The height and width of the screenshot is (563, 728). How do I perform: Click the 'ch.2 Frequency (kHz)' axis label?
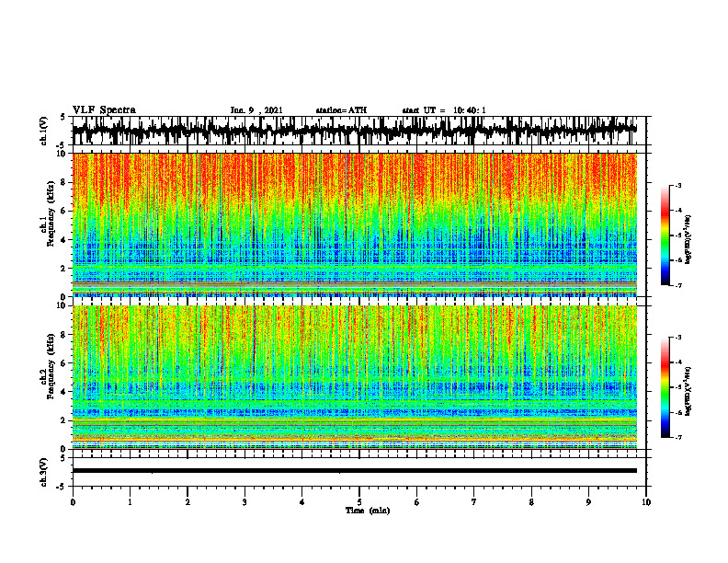point(47,365)
